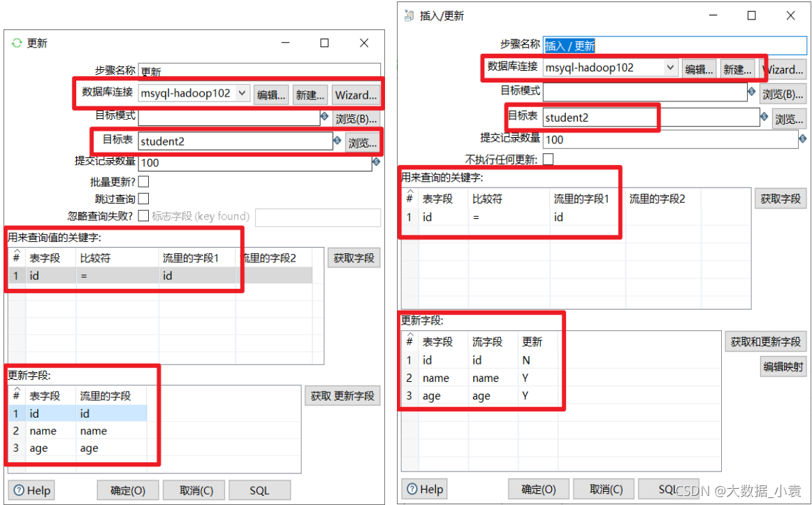Viewport: 812px width, 505px height.
Task: Click sort arrow header in 插入/更新 key lookup table
Action: (410, 192)
